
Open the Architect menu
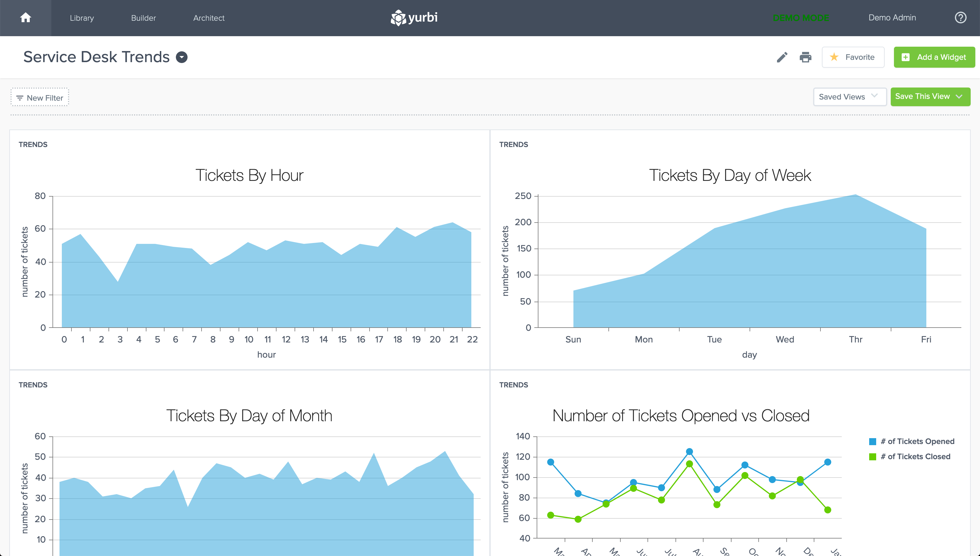(209, 18)
